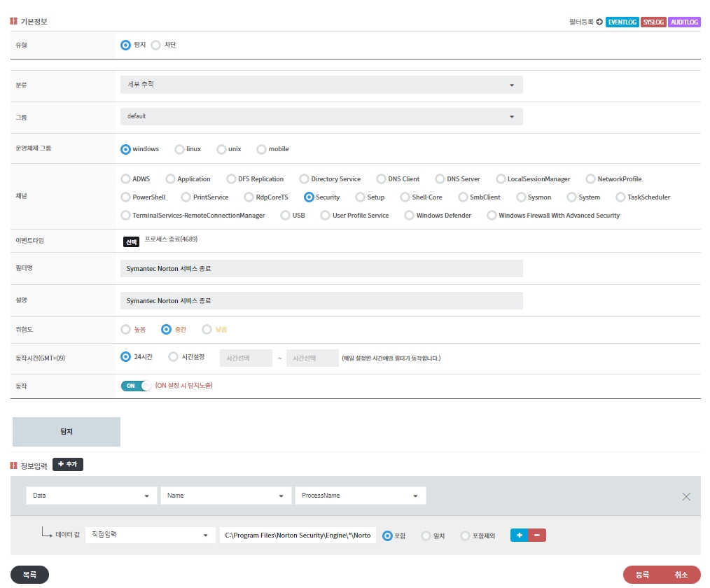Click the black 선택 event type button
This screenshot has height=588, width=710.
[x=131, y=241]
